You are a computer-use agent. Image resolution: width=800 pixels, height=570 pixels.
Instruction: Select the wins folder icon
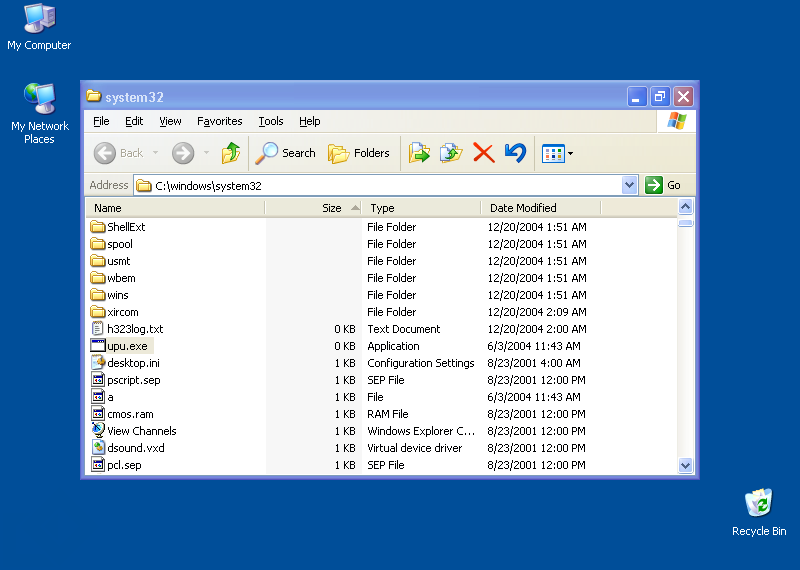97,295
